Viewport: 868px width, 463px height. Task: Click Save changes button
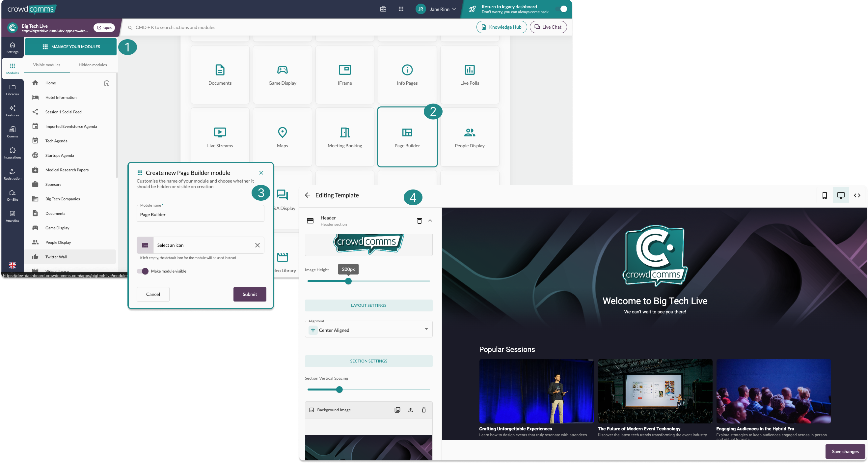click(845, 451)
